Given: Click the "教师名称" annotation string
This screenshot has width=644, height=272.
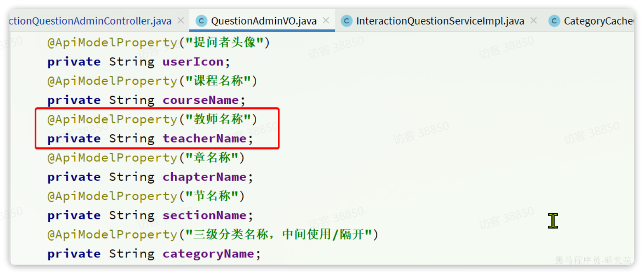Looking at the screenshot, I should 218,119.
